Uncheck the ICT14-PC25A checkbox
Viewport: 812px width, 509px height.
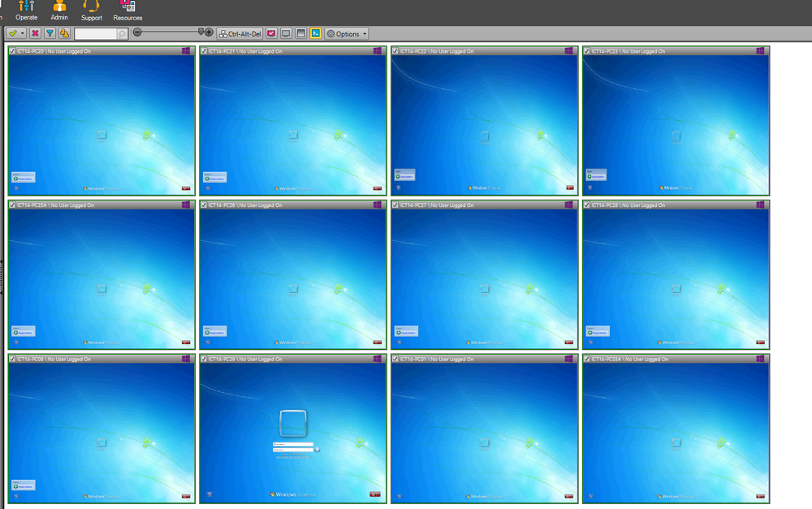pyautogui.click(x=12, y=205)
